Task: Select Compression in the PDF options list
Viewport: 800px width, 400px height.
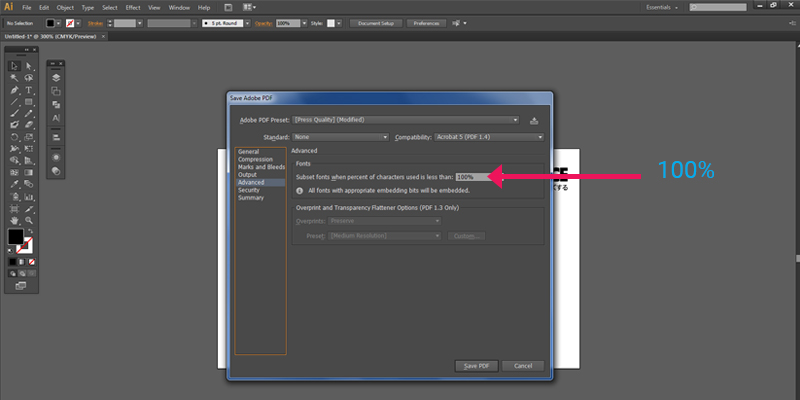Action: pos(255,159)
